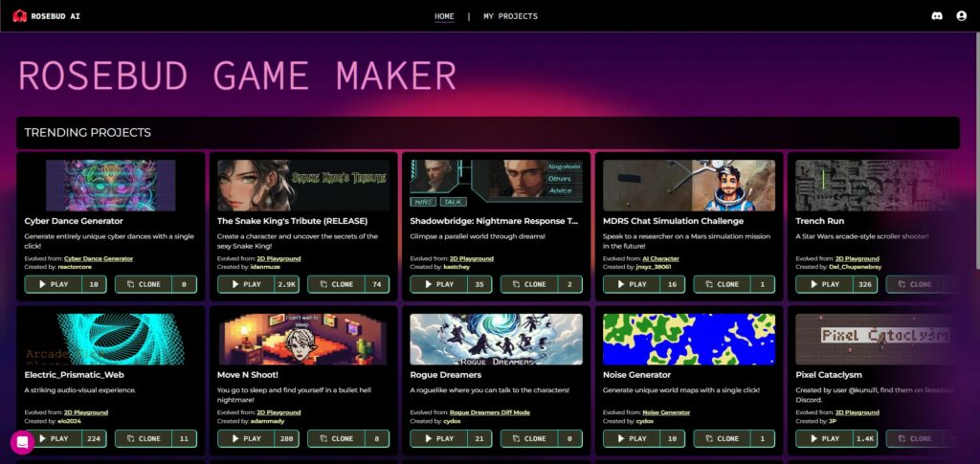Image resolution: width=980 pixels, height=464 pixels.
Task: Open 2D Playground link under Electric_Prismatic_Web
Action: 85,412
